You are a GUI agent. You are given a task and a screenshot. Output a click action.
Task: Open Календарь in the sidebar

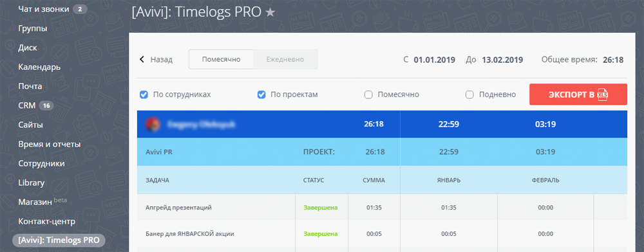tap(39, 67)
